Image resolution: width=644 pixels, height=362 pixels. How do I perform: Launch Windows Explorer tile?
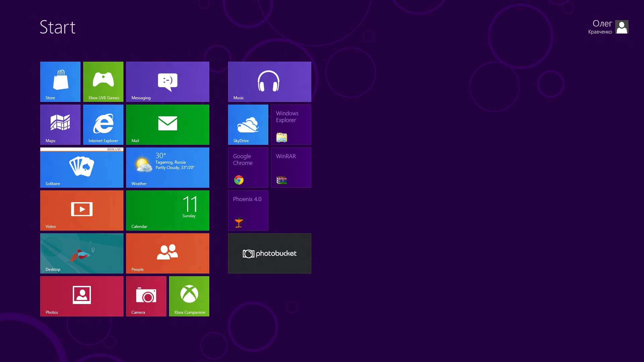[291, 125]
